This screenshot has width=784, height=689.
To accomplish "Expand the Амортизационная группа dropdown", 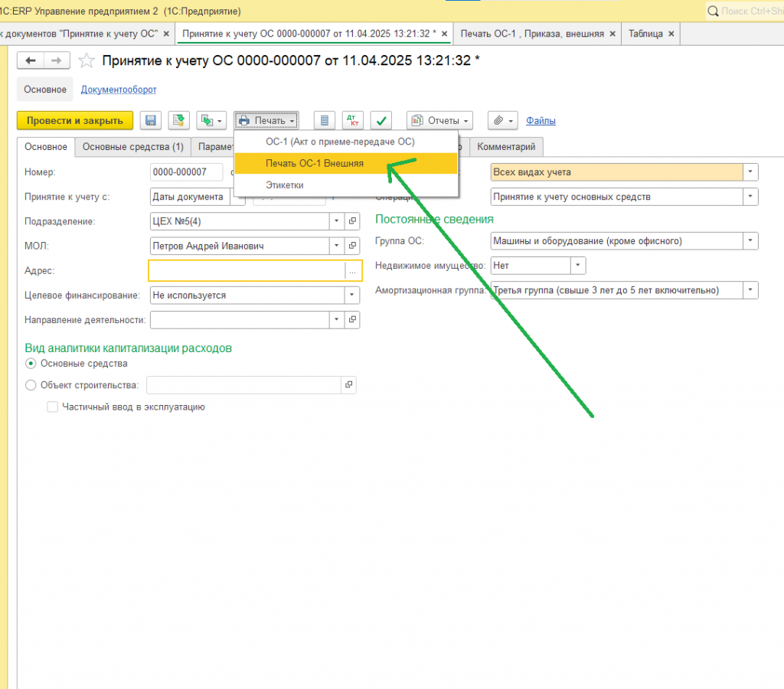I will click(x=750, y=290).
